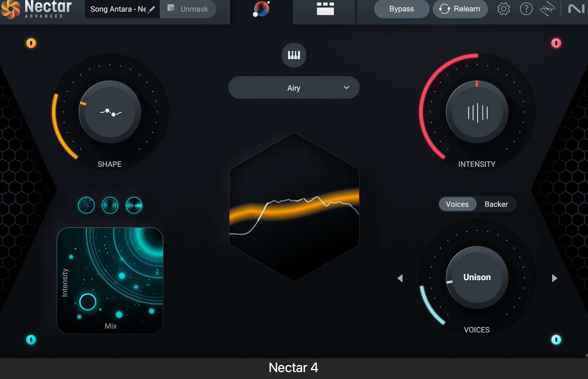The image size is (588, 379).
Task: Click the Nectar 4 title at the bottom
Action: [x=294, y=368]
